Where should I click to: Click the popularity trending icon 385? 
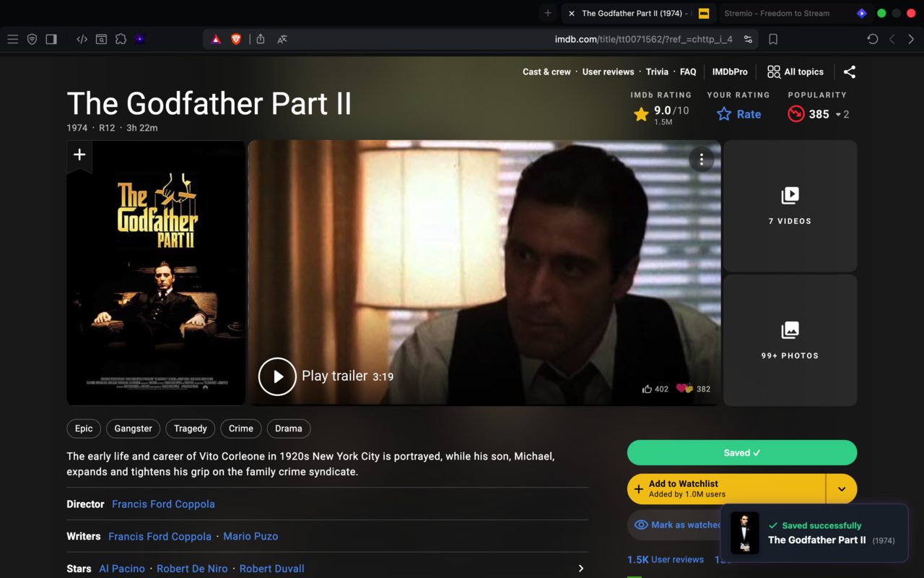point(796,114)
